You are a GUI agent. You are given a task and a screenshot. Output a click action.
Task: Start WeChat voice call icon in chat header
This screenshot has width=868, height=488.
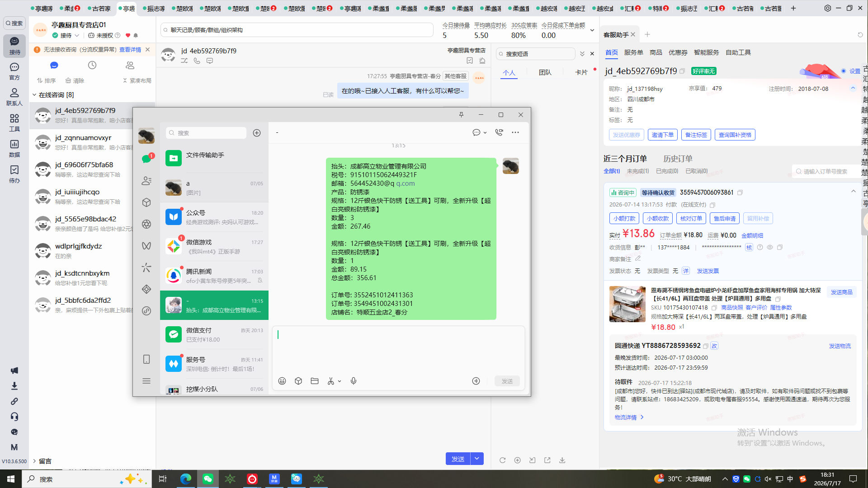(x=499, y=132)
